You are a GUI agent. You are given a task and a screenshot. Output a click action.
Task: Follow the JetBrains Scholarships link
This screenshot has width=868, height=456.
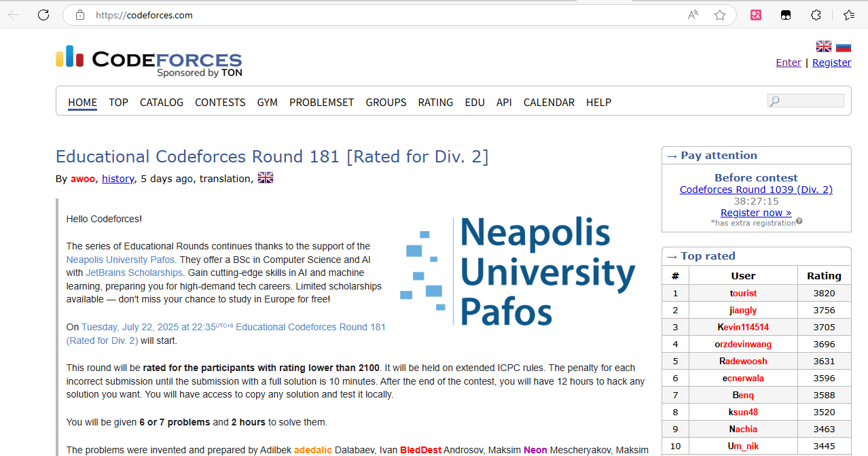click(x=134, y=273)
